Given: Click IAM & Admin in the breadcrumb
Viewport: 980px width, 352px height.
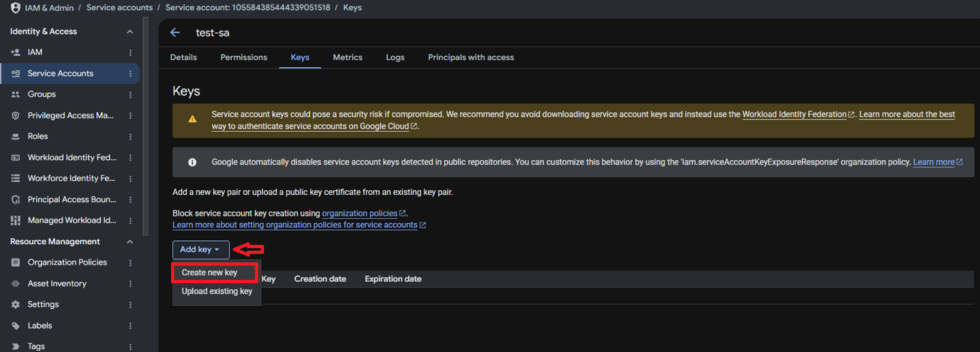Looking at the screenshot, I should (49, 8).
